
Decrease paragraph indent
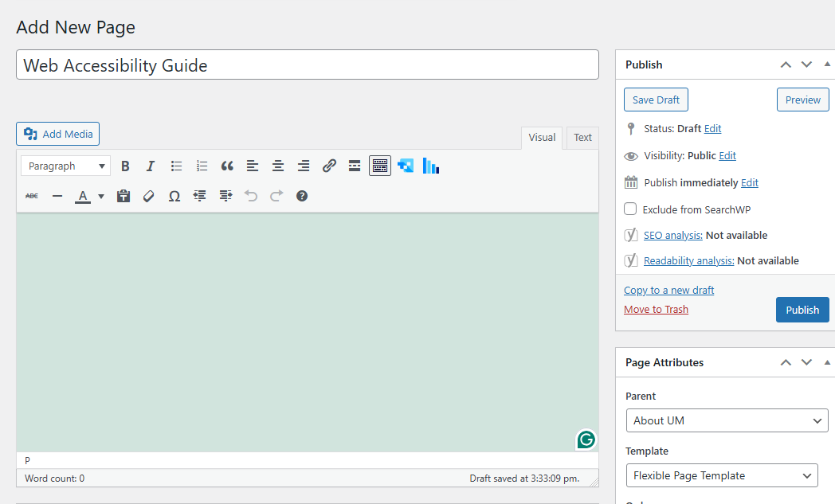click(200, 196)
